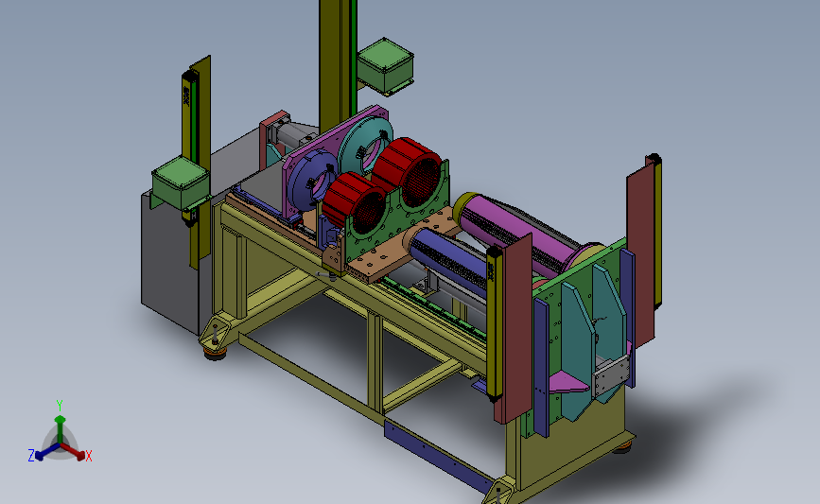Viewport: 820px width, 504px height.
Task: Click the red X axis of the orientation triad
Action: click(75, 452)
